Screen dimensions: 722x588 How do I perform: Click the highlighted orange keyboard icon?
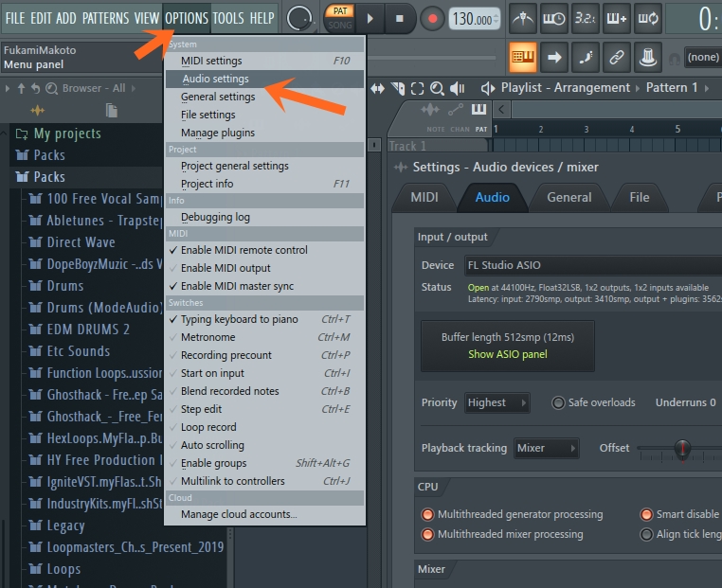coord(523,57)
